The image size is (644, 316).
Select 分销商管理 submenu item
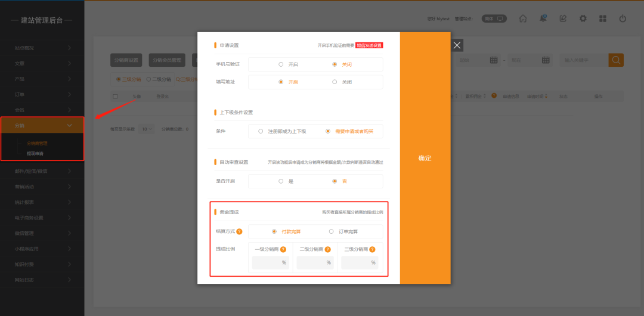37,143
